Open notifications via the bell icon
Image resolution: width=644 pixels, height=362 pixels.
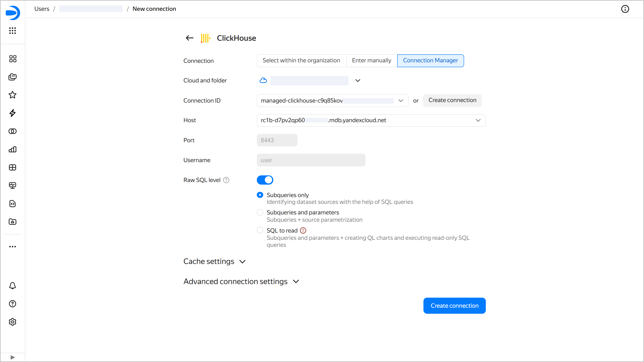pyautogui.click(x=13, y=286)
